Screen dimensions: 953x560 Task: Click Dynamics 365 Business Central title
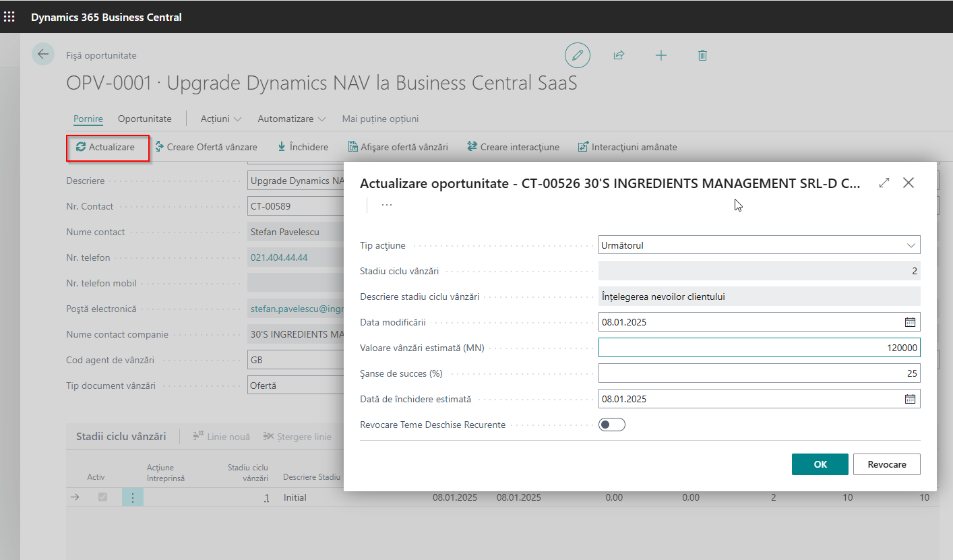tap(106, 17)
